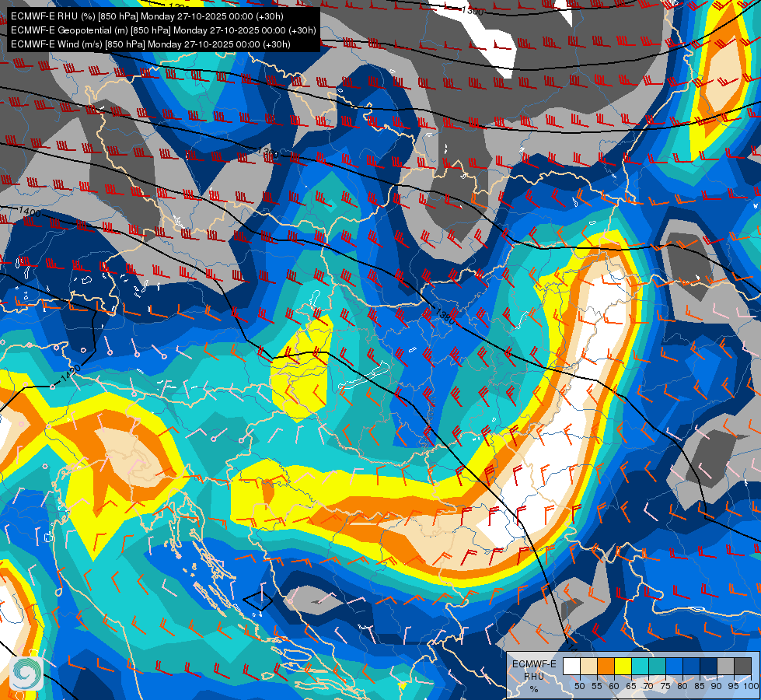The height and width of the screenshot is (700, 761).
Task: Select the dark gray 95-100 legend swatch
Action: tap(743, 666)
